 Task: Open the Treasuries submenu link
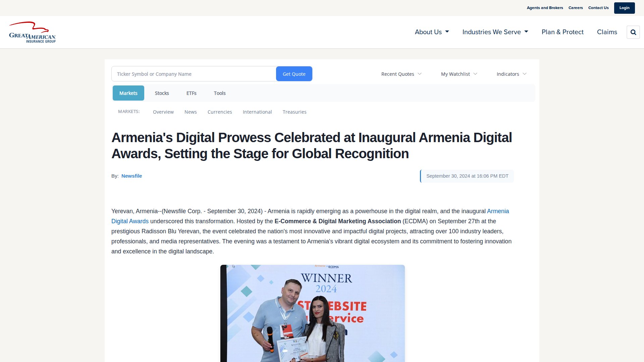tap(294, 112)
